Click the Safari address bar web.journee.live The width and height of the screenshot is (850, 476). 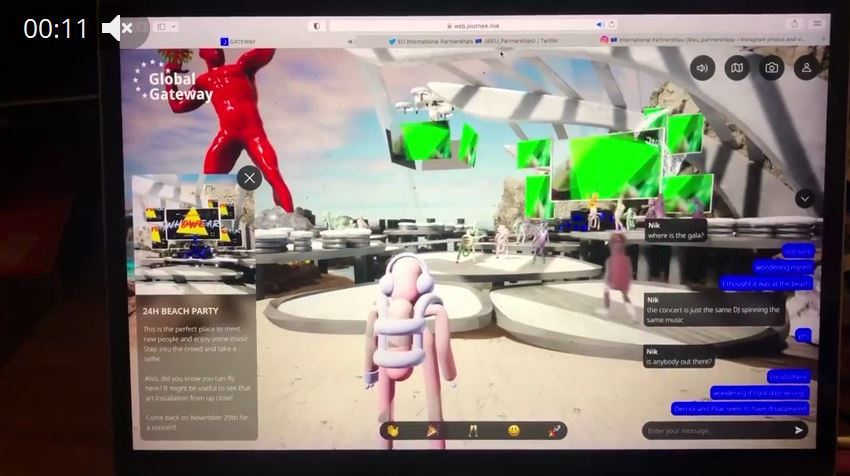(x=473, y=25)
